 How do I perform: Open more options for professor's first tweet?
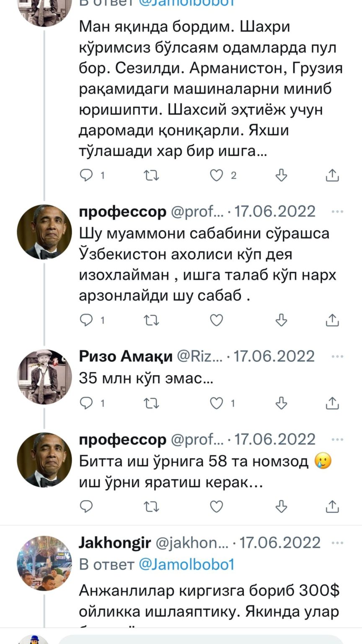(337, 212)
